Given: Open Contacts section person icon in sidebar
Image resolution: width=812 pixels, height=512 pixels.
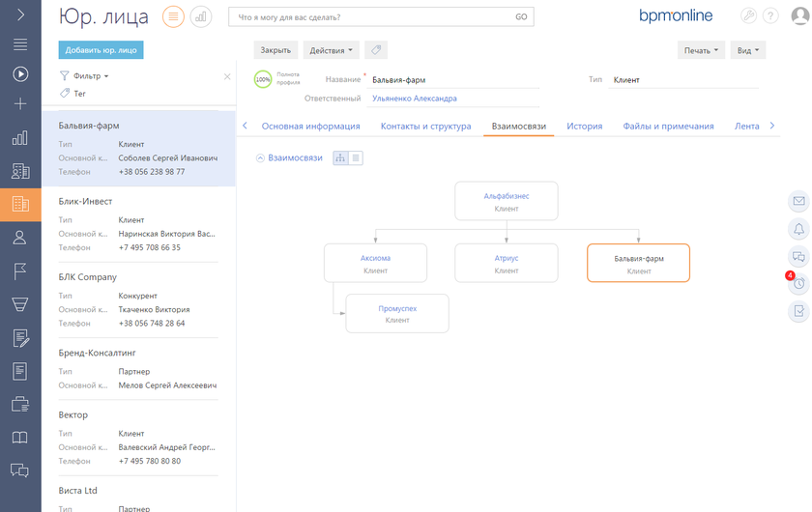Looking at the screenshot, I should click(20, 238).
